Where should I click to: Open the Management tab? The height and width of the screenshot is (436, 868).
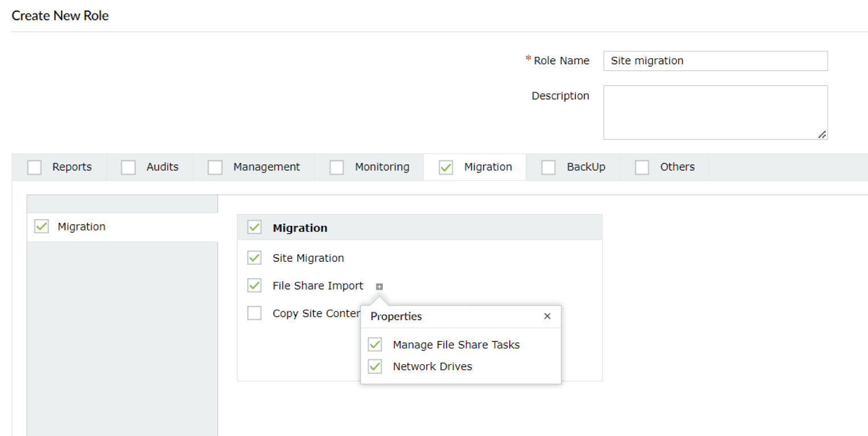[266, 167]
